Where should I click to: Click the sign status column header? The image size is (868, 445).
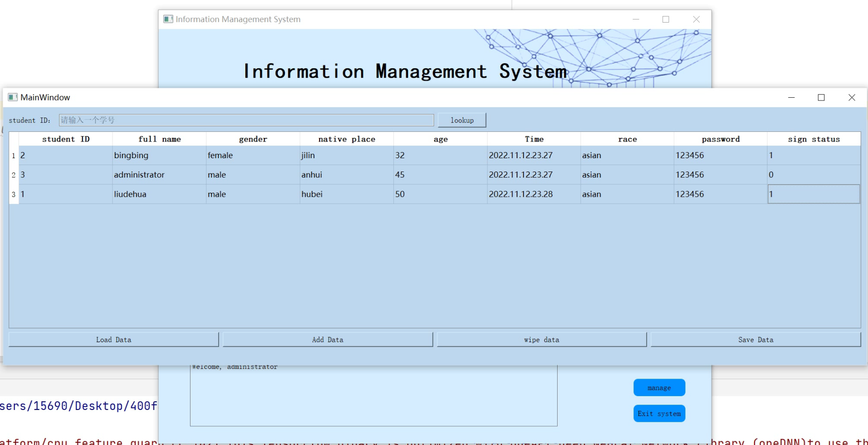814,139
